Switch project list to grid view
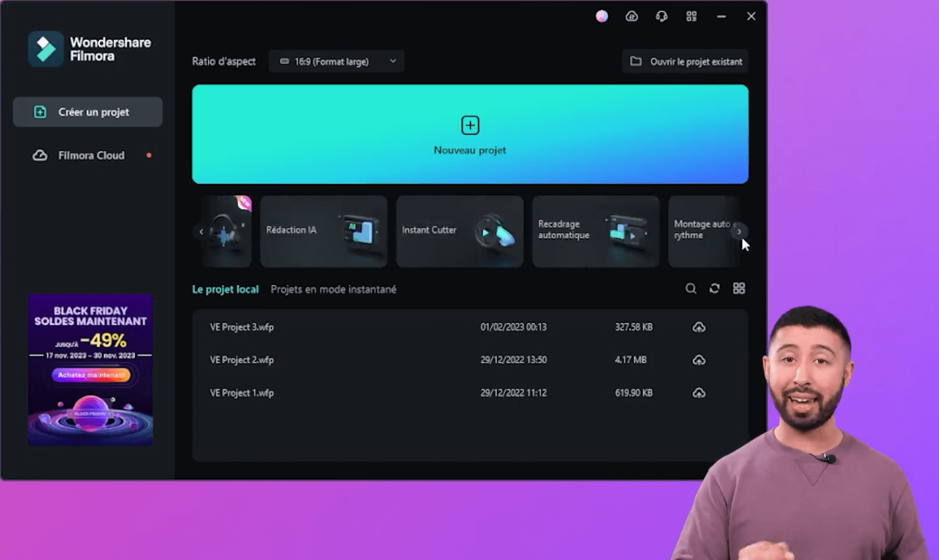This screenshot has height=560, width=939. pos(739,289)
